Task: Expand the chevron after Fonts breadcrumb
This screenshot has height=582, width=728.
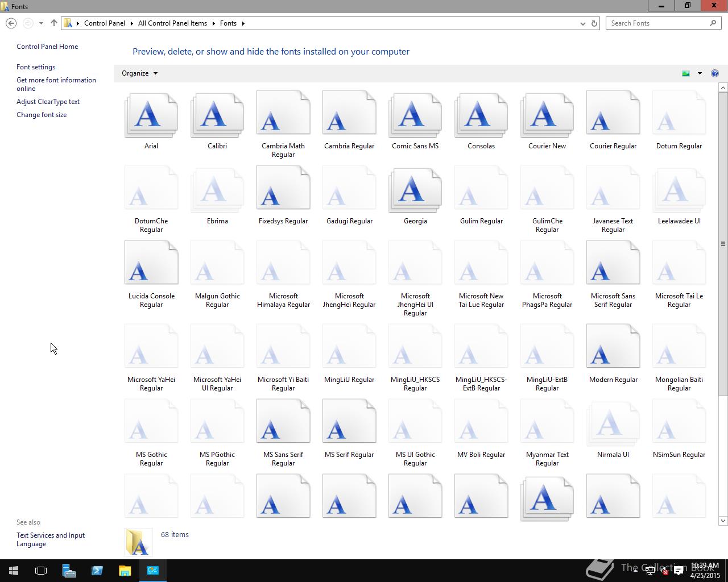Action: pos(243,23)
